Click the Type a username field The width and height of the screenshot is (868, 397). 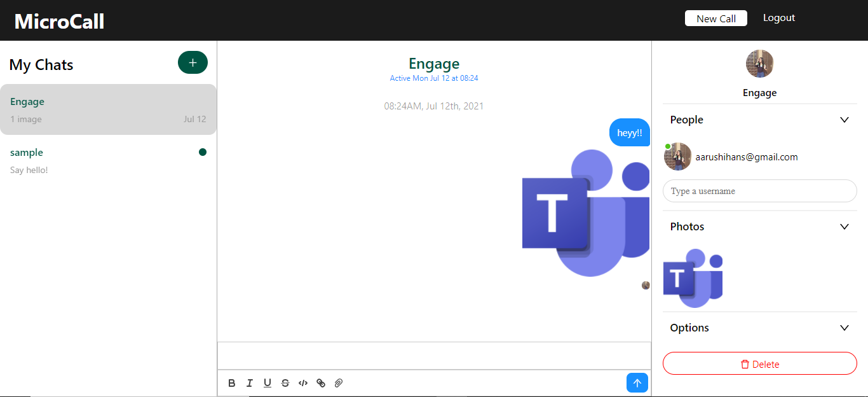pyautogui.click(x=760, y=191)
